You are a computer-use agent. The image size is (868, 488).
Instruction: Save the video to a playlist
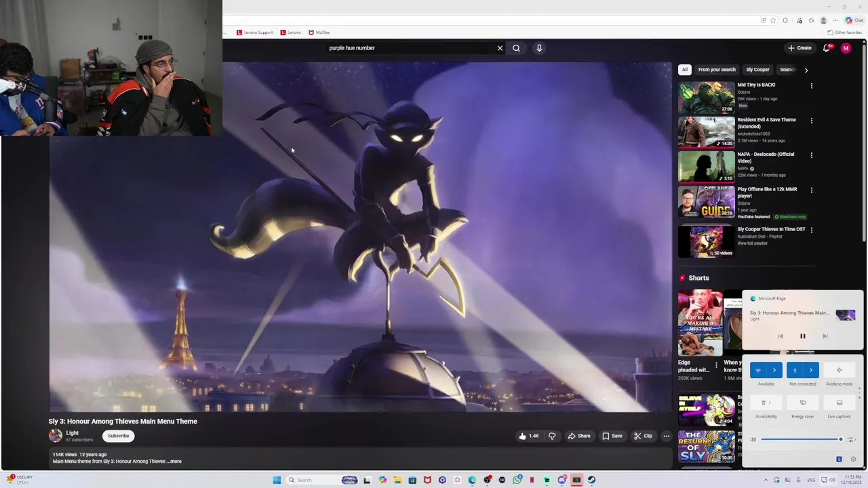[x=612, y=436]
